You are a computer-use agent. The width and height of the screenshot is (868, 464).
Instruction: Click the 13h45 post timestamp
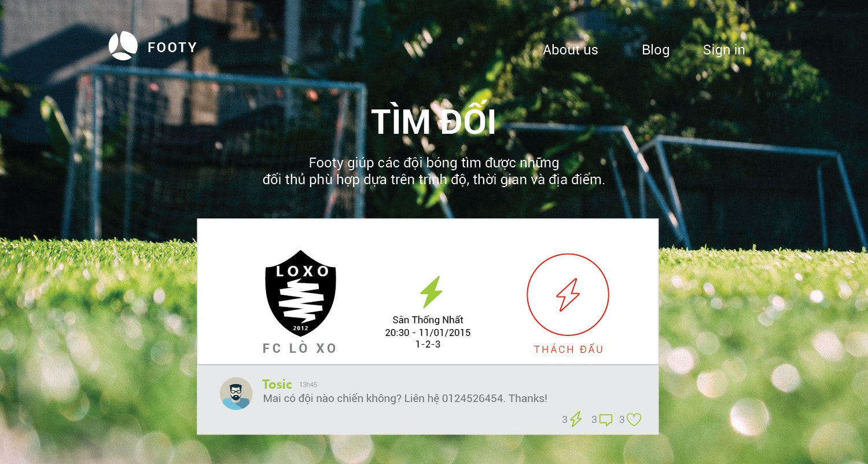point(308,385)
